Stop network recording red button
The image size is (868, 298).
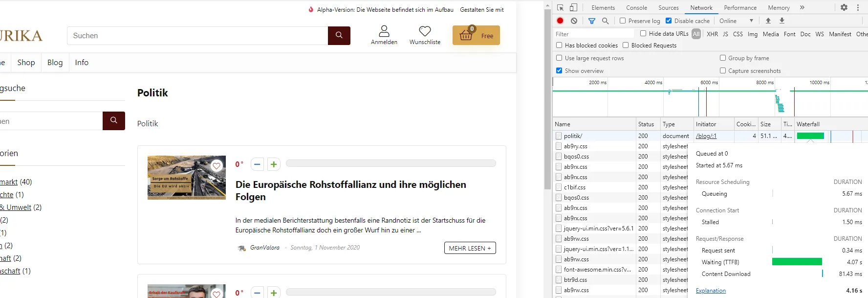[x=560, y=21]
